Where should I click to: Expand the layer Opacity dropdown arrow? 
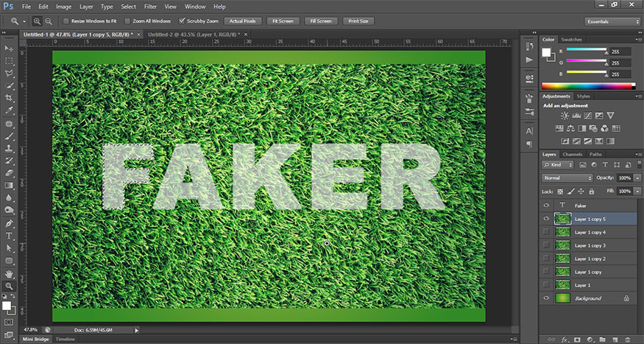tap(637, 178)
